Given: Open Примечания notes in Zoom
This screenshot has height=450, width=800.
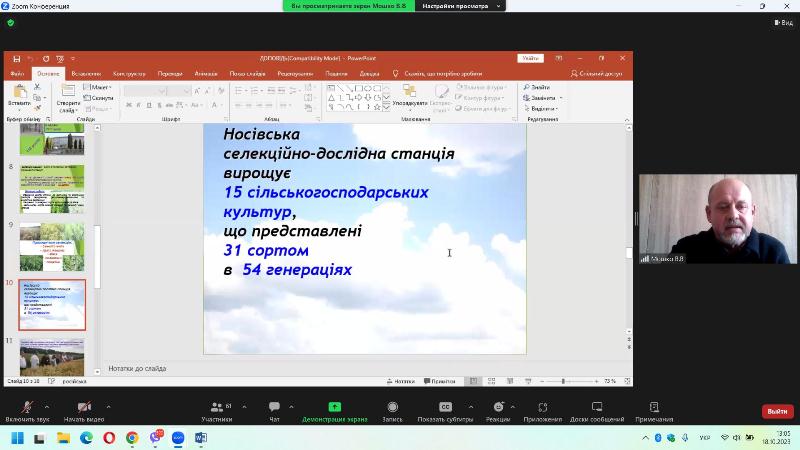Looking at the screenshot, I should coord(654,408).
